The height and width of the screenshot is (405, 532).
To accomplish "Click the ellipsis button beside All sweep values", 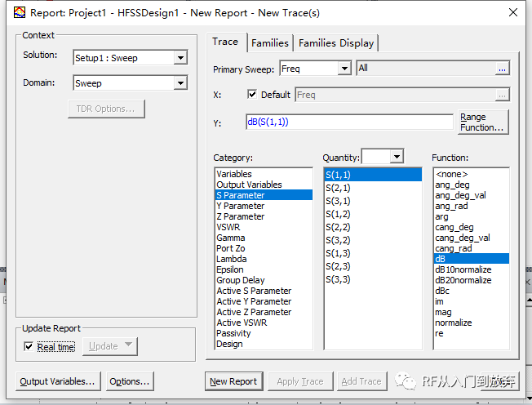I will click(502, 69).
